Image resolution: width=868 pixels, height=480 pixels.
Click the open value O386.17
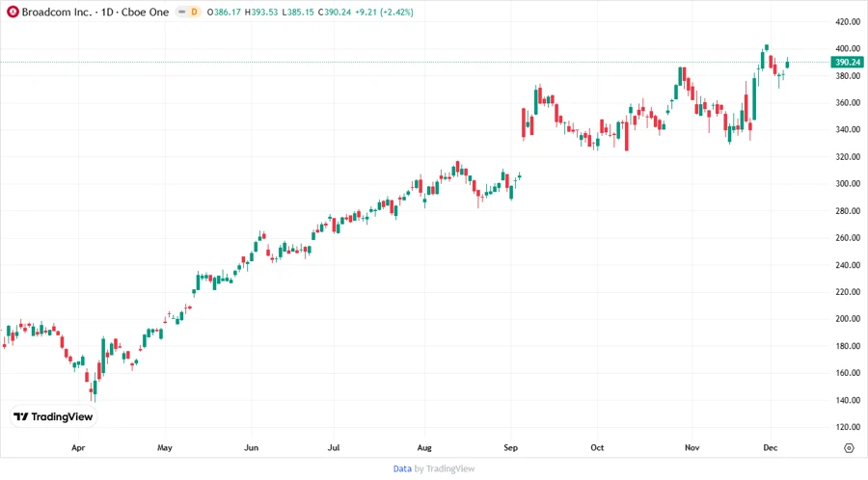coord(224,12)
